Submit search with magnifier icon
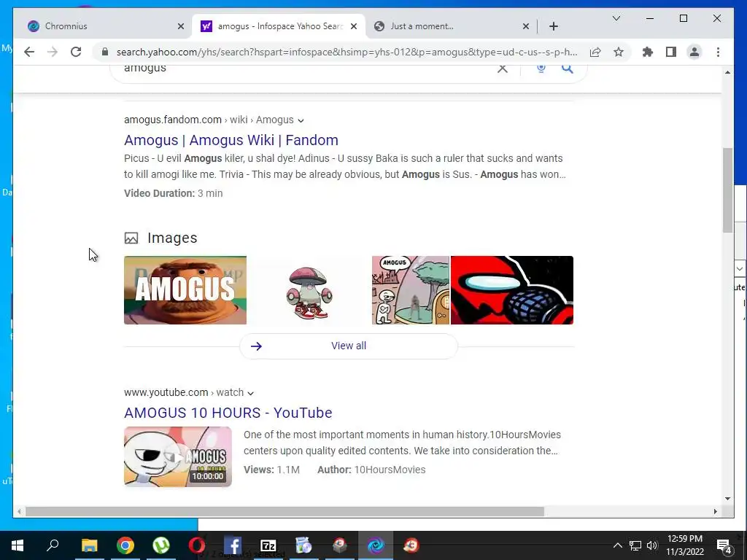This screenshot has height=560, width=747. [x=567, y=69]
